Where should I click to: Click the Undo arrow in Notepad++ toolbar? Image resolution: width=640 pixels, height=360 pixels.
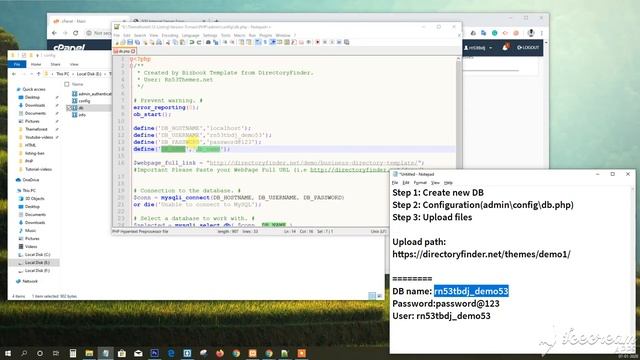191,42
